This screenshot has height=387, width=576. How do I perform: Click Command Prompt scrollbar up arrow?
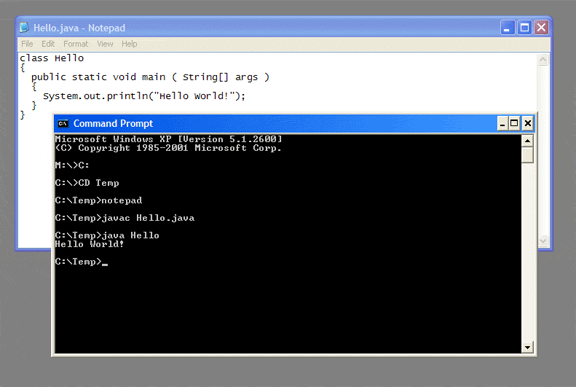tap(527, 141)
